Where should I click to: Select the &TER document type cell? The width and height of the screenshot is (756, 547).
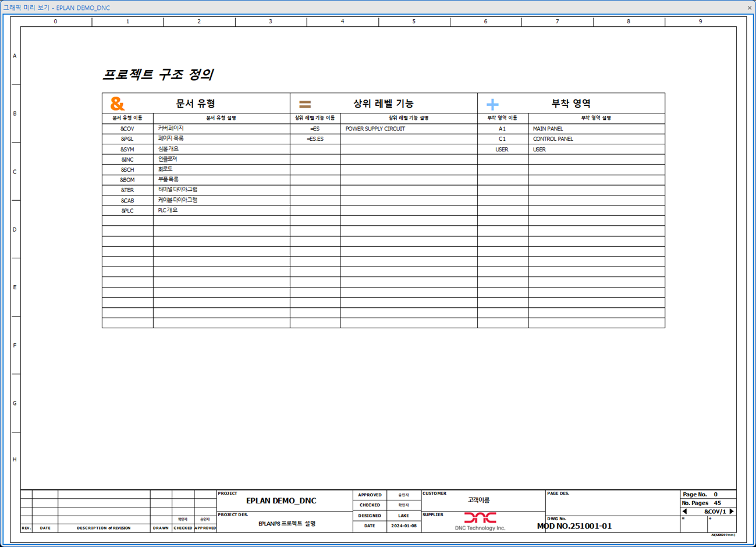coord(127,190)
